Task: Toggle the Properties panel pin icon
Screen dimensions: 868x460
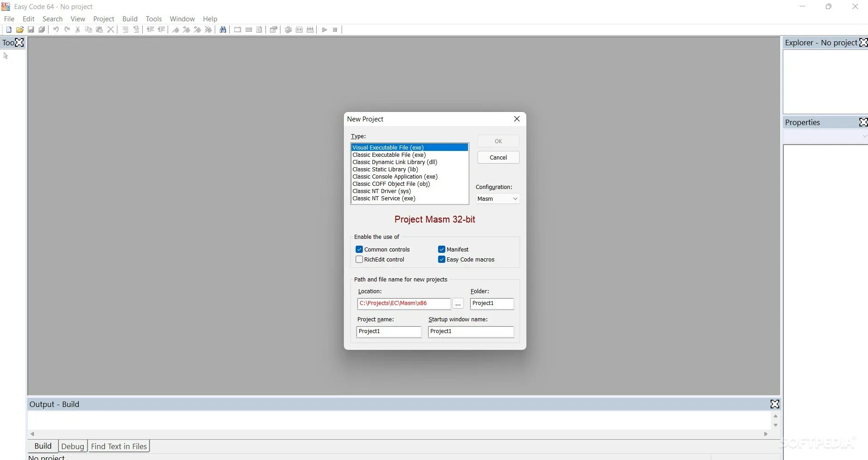Action: click(863, 122)
